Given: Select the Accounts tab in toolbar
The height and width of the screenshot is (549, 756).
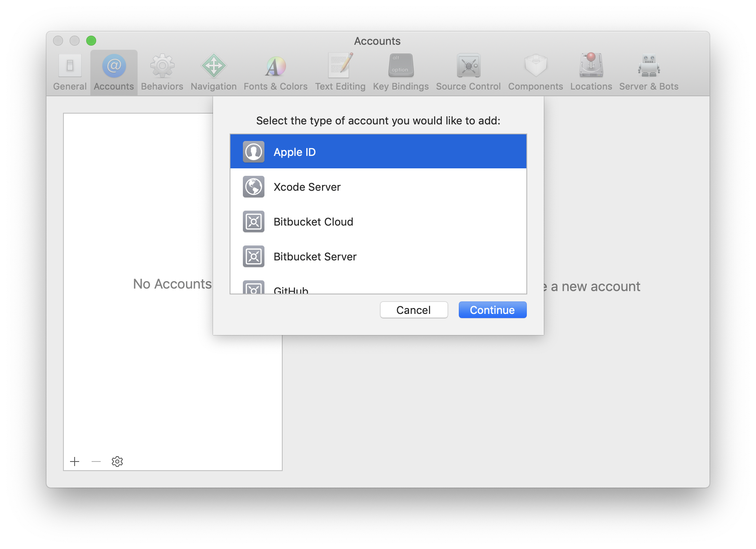Looking at the screenshot, I should pos(114,72).
